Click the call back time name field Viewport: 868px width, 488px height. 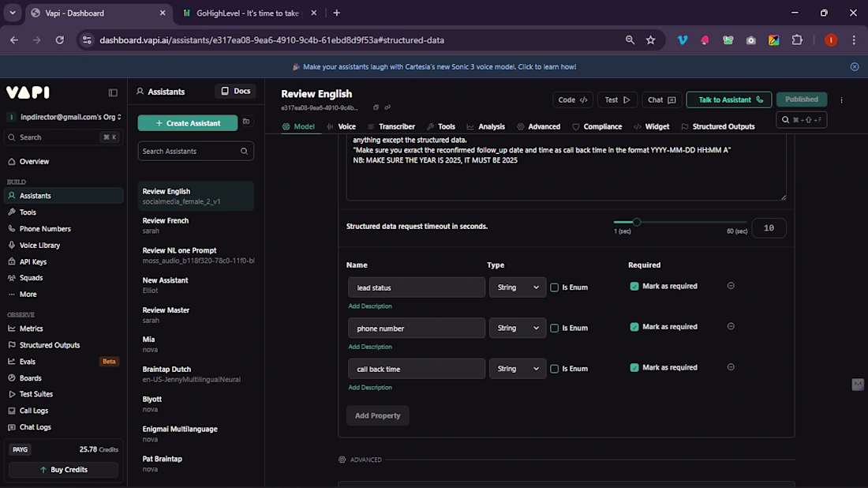(x=417, y=369)
